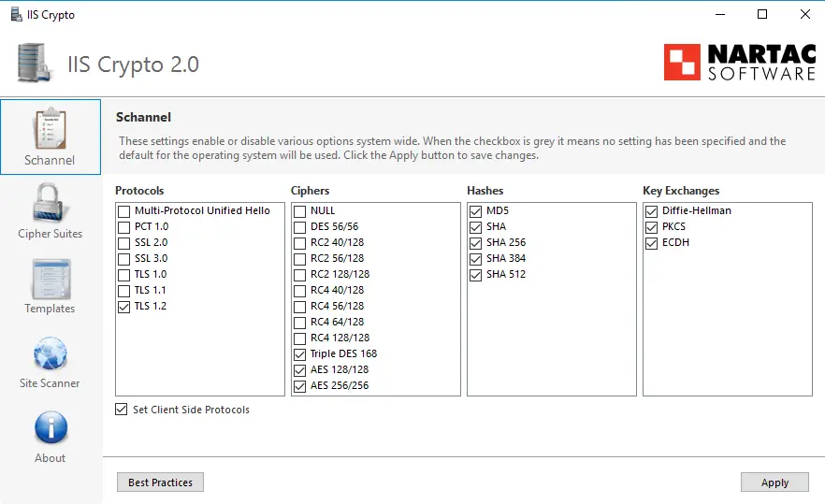The height and width of the screenshot is (504, 825).
Task: Disable the Diffie-Hellman key exchange
Action: [651, 211]
